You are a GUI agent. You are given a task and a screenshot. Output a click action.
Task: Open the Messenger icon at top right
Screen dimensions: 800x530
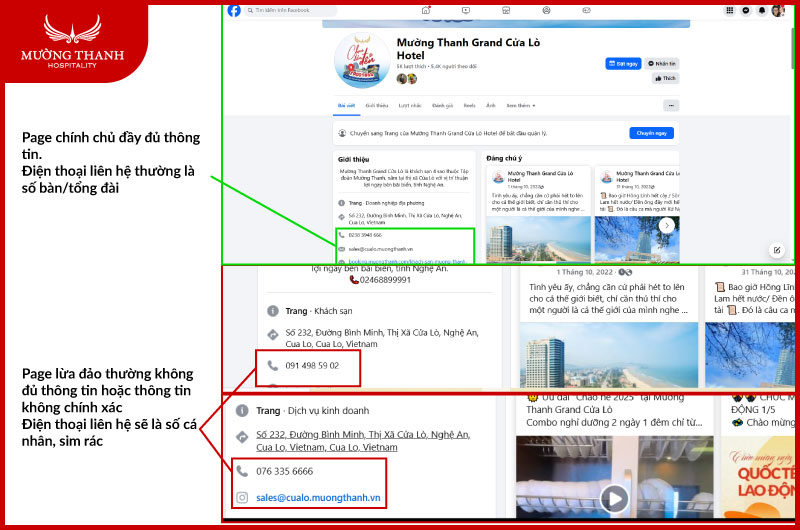click(746, 11)
